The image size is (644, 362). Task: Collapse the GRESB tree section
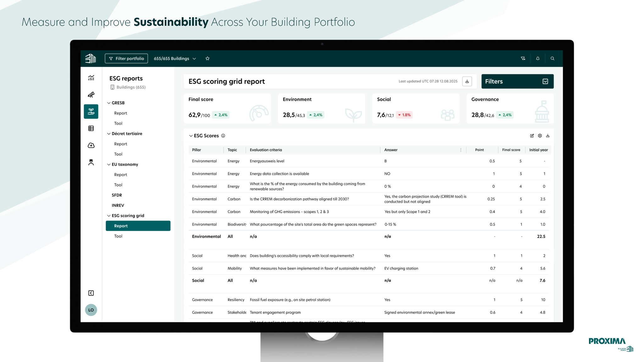109,103
